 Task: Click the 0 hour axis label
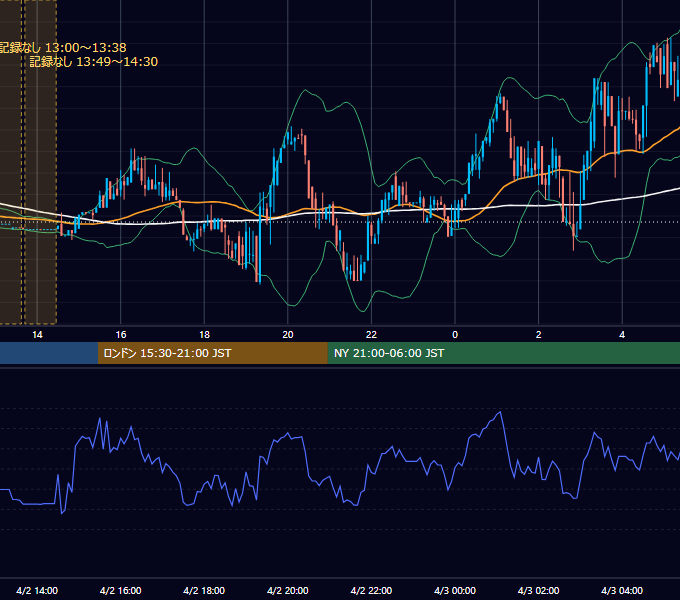tap(455, 335)
